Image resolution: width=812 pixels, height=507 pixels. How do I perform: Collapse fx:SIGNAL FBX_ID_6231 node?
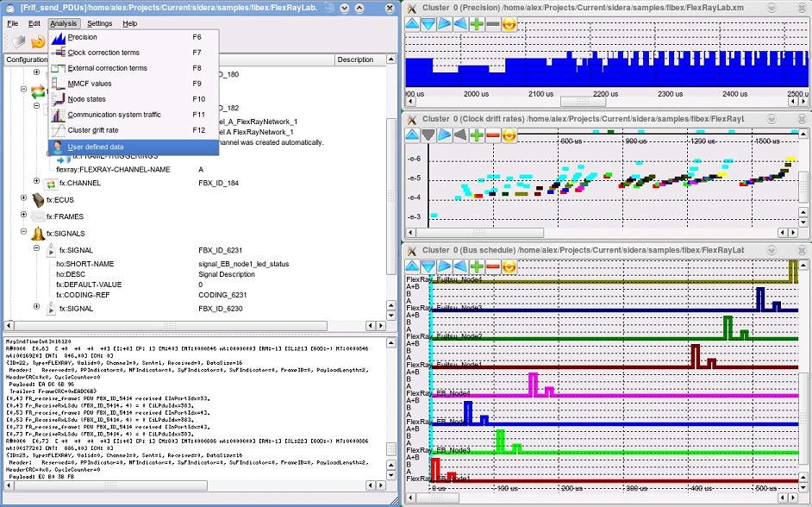37,248
